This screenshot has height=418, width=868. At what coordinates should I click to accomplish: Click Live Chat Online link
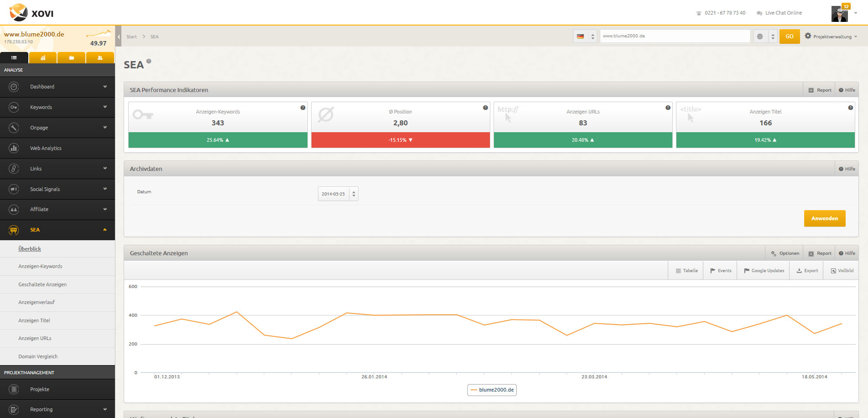[779, 13]
